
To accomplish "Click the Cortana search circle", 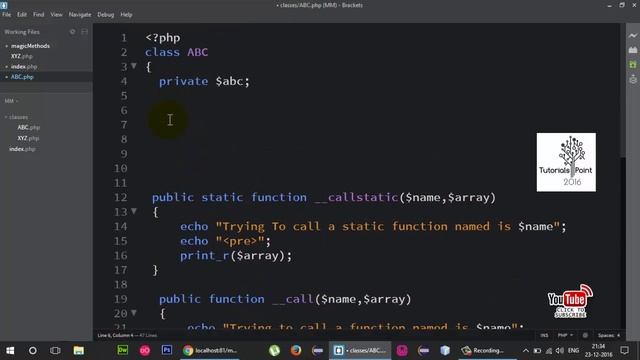I will [33, 350].
